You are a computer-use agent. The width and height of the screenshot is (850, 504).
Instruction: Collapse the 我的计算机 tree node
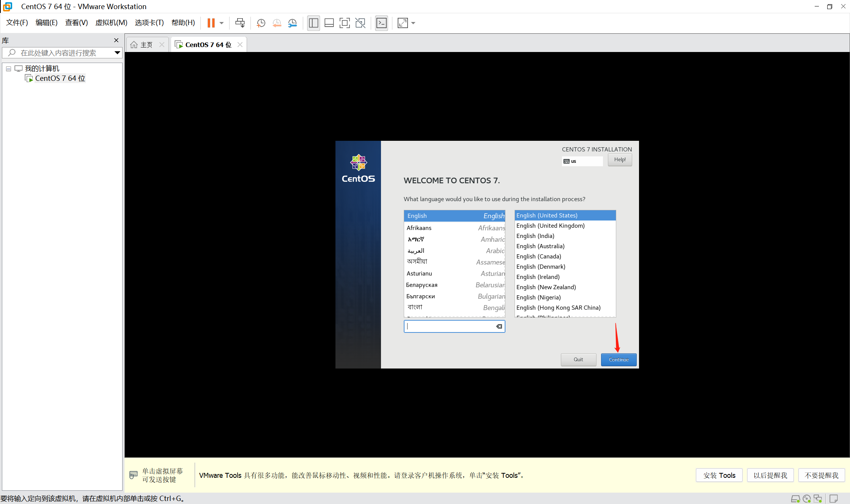point(8,68)
